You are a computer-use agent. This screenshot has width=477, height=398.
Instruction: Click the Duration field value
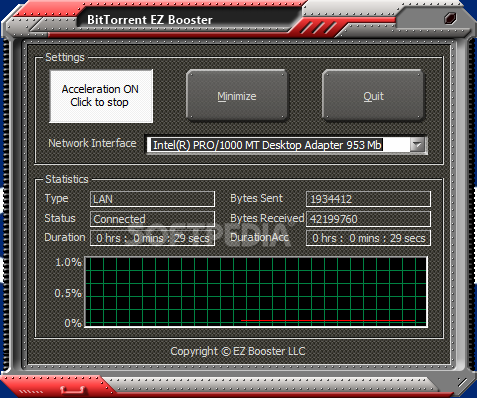click(152, 238)
